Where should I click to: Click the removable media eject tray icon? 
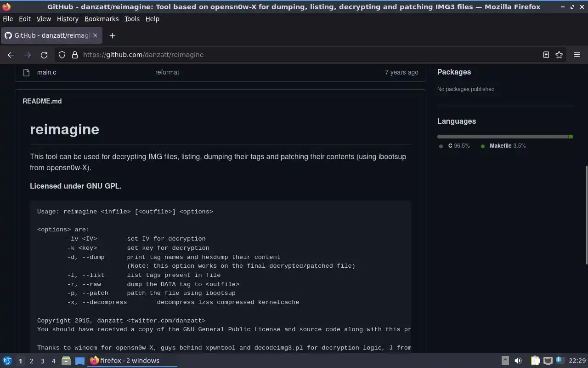click(505, 361)
